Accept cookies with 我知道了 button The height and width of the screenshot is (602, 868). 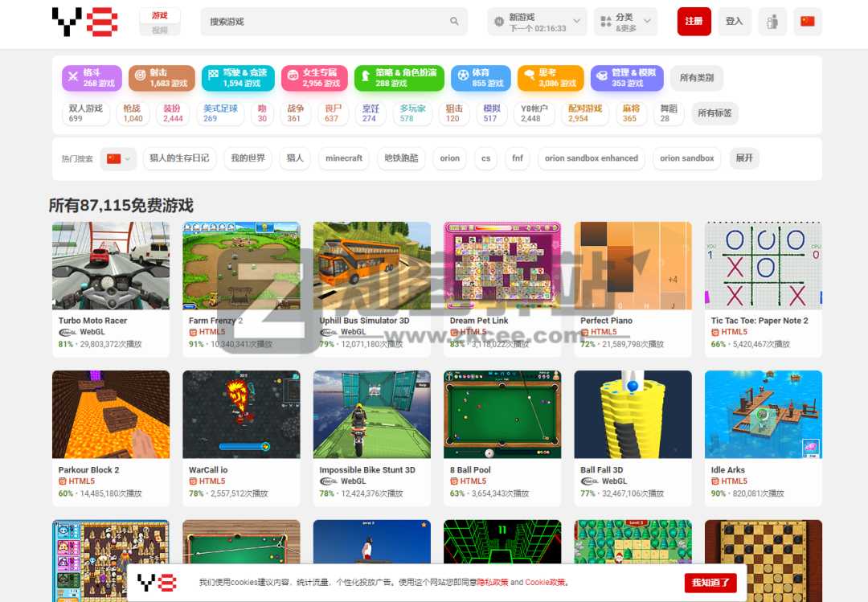(x=710, y=582)
